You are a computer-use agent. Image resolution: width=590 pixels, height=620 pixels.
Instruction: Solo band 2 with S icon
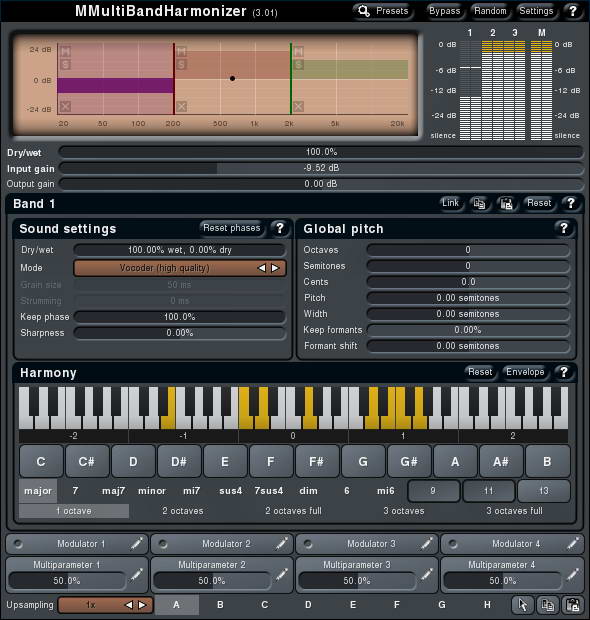pos(181,64)
